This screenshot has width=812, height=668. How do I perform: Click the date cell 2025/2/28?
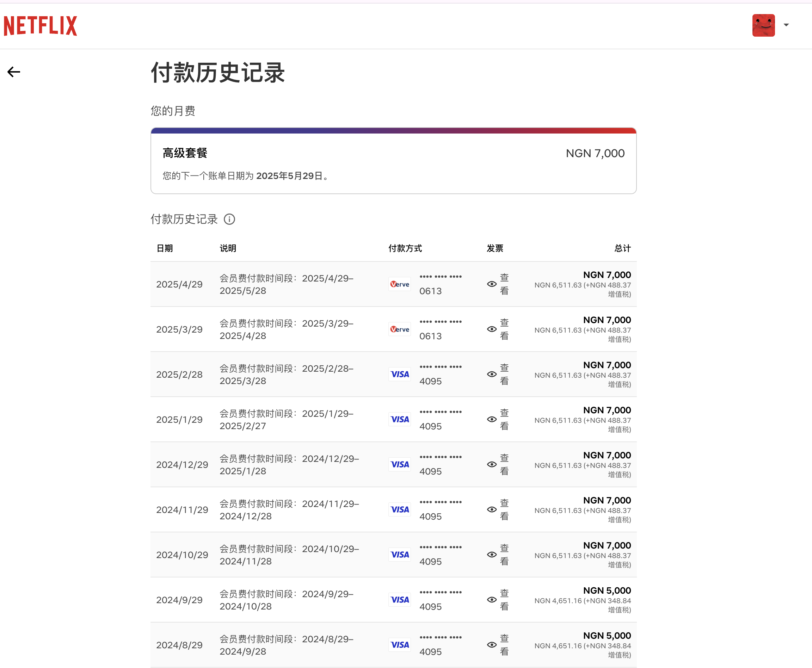[179, 375]
